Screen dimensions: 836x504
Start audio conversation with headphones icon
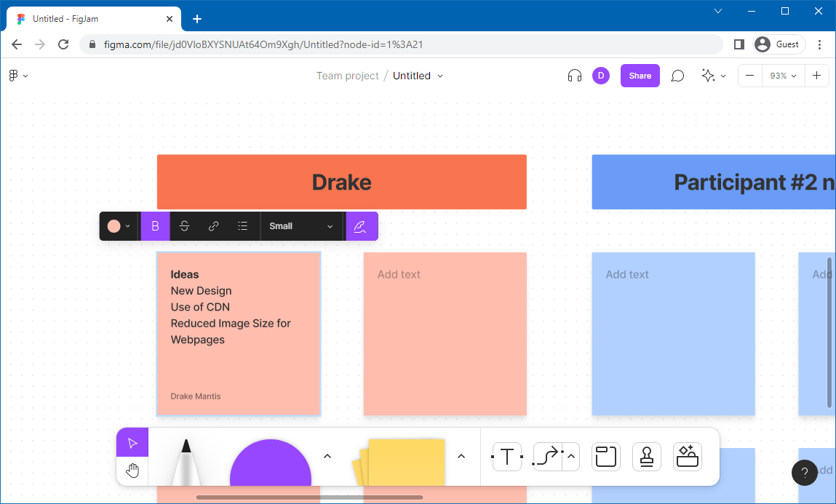point(575,76)
